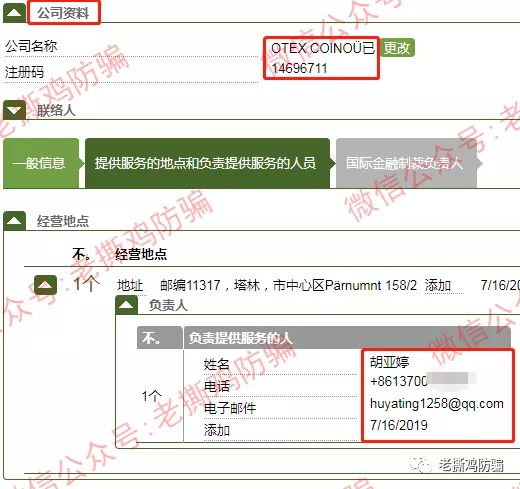Switch to the 一般信息 tab

[x=41, y=163]
